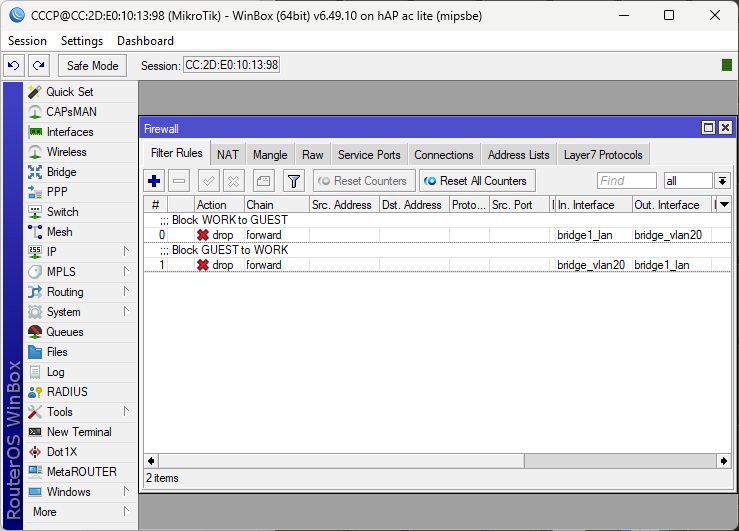
Task: Switch to the Raw tab
Action: pyautogui.click(x=312, y=155)
